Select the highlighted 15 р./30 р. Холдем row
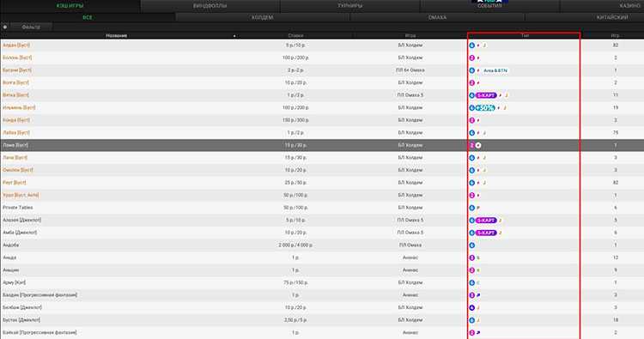644x339 pixels. tap(322, 145)
